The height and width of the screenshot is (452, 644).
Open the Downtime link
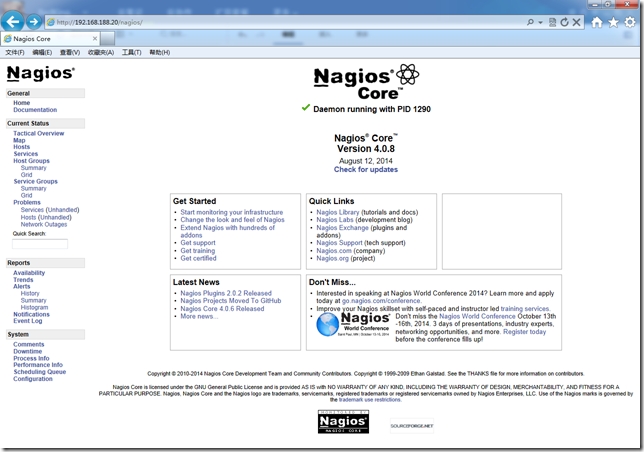pyautogui.click(x=28, y=352)
